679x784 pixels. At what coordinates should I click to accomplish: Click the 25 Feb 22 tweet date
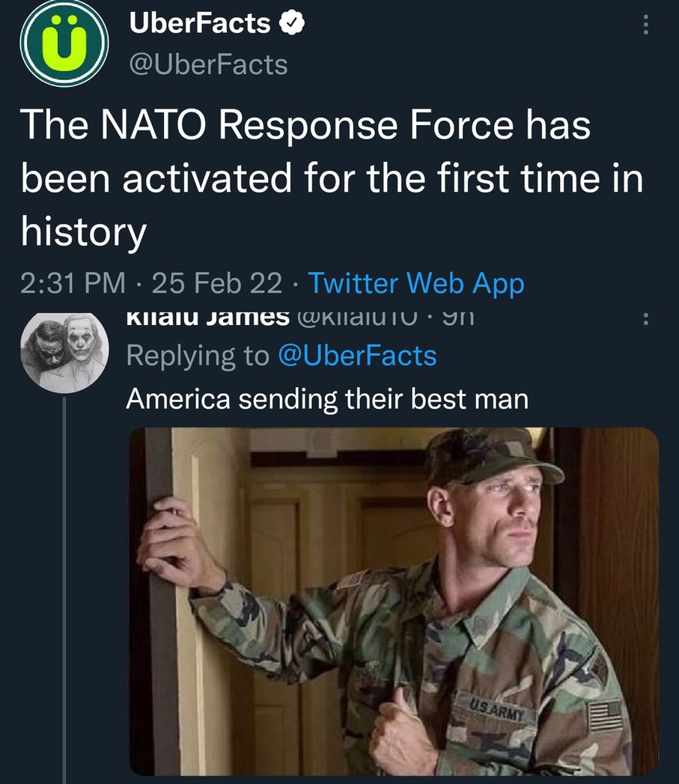[x=217, y=283]
